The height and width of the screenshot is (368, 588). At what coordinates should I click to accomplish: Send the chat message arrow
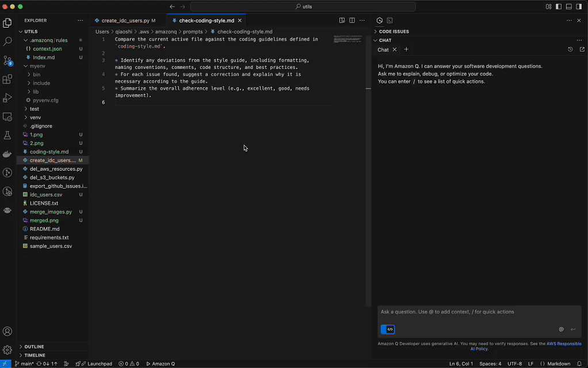(573, 329)
